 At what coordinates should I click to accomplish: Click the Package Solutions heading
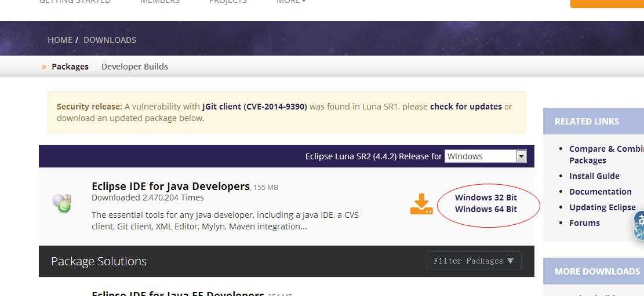(99, 261)
